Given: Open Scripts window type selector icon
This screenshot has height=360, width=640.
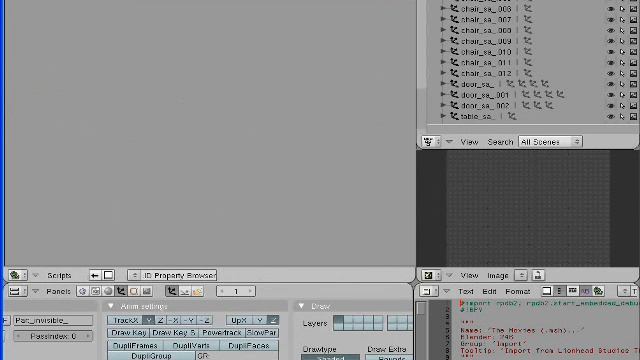Looking at the screenshot, I should (18, 276).
